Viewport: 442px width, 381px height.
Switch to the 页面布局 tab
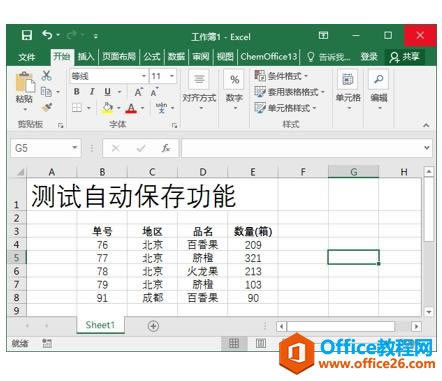coord(119,57)
